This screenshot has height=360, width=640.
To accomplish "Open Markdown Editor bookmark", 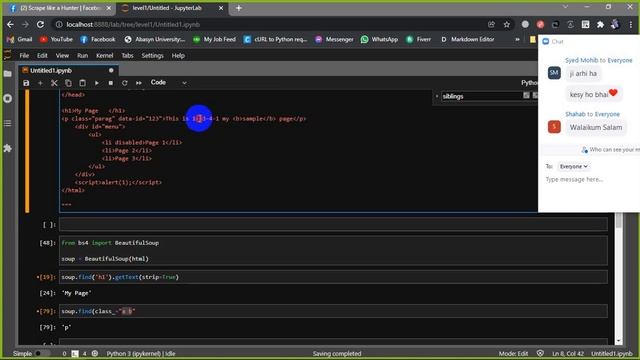I will click(467, 39).
